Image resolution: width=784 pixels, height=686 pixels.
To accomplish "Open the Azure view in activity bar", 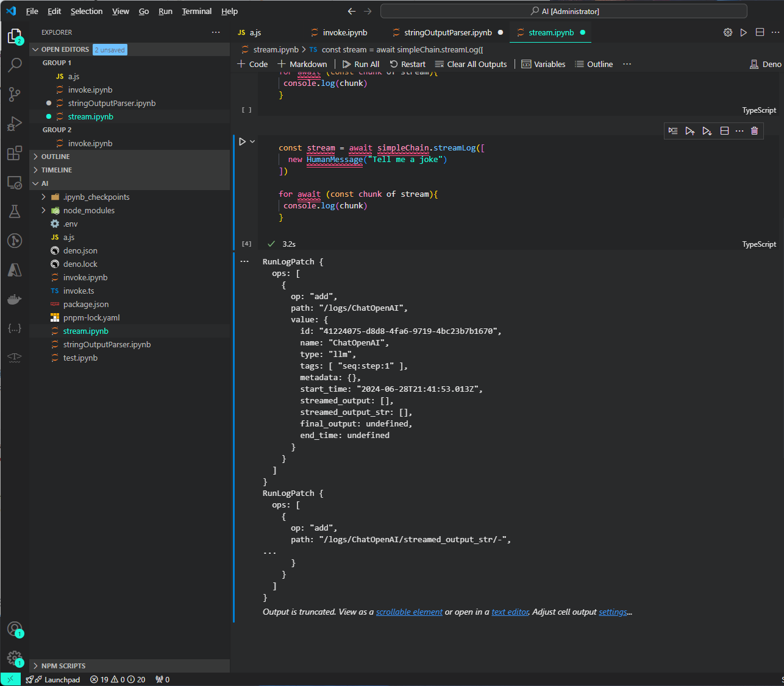I will [15, 270].
